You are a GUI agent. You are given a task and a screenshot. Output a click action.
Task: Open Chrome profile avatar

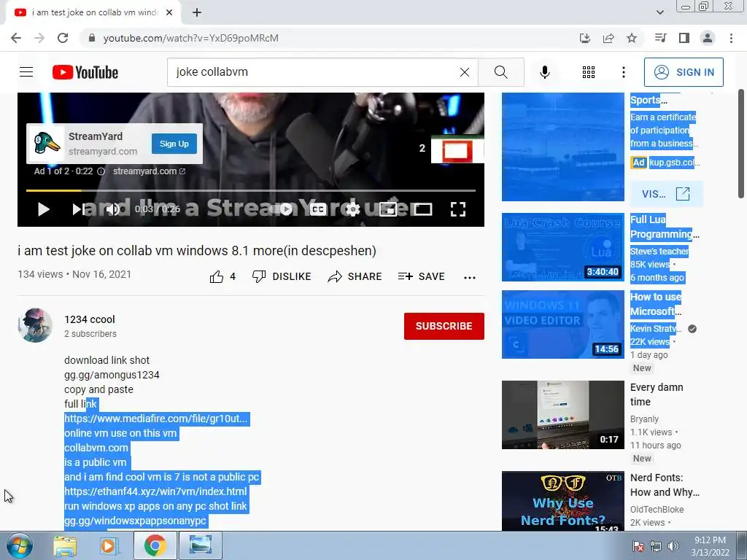[x=708, y=38]
